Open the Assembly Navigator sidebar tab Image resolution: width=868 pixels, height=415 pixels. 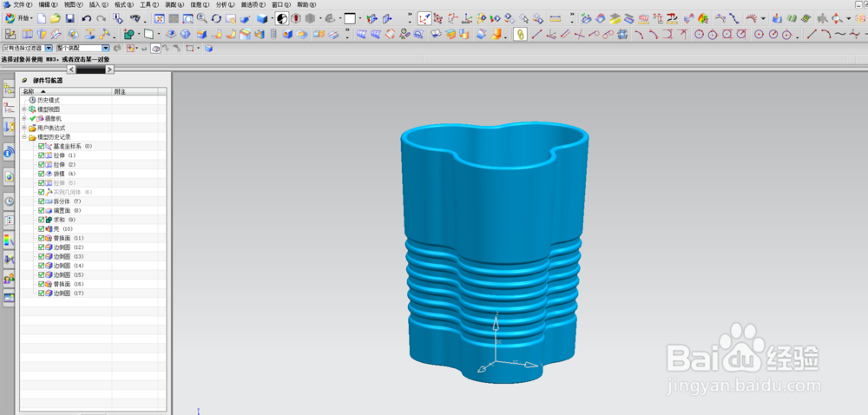tap(9, 89)
